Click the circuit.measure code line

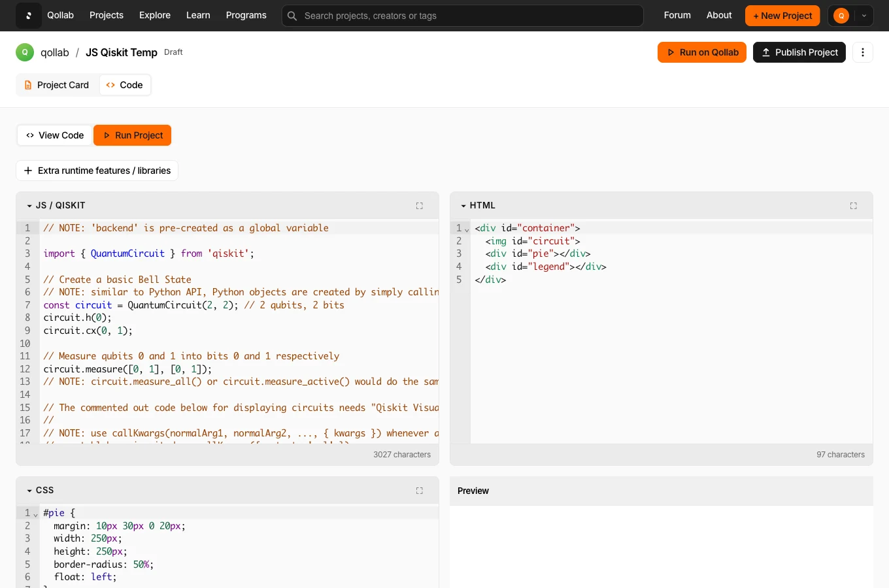pyautogui.click(x=127, y=369)
